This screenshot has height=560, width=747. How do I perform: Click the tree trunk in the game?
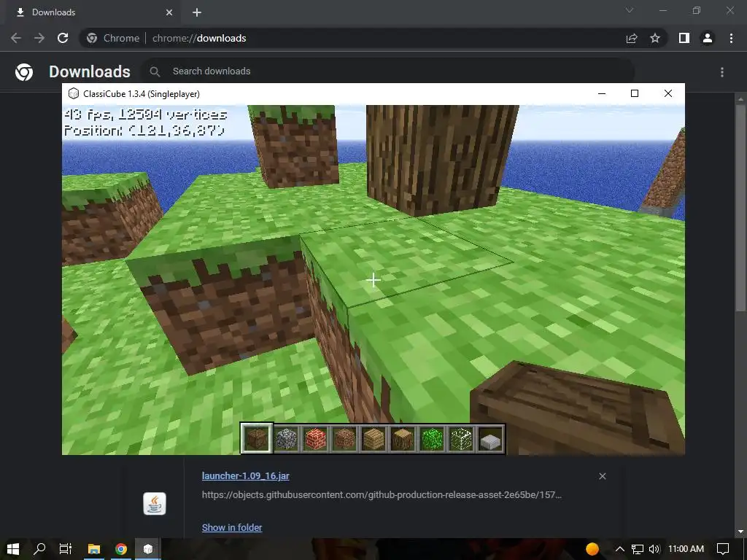point(439,160)
